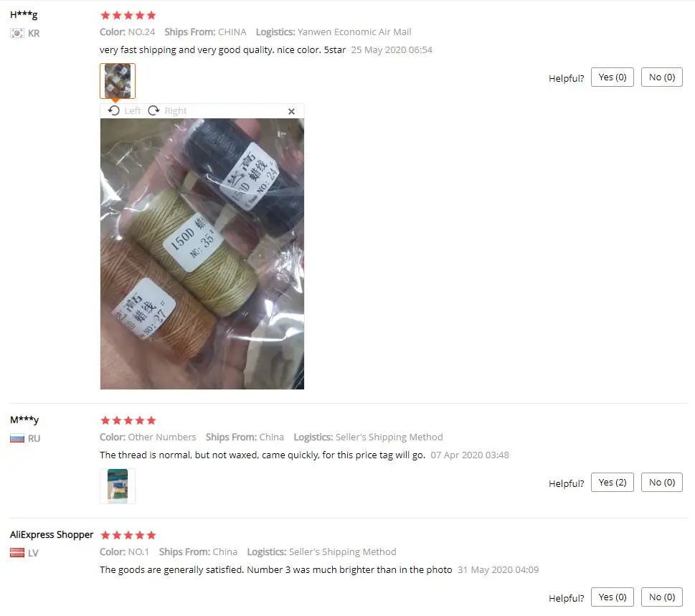Click the enlarged waxed thread photo
Image resolution: width=695 pixels, height=616 pixels.
[202, 254]
